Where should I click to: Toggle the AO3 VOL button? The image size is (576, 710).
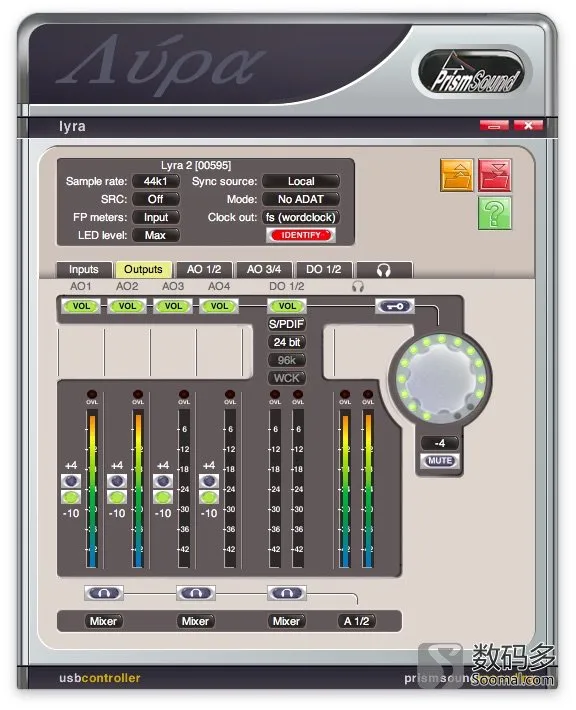pyautogui.click(x=173, y=306)
